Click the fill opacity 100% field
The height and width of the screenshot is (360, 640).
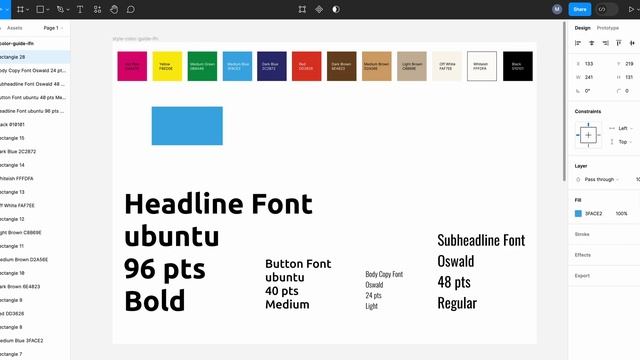point(621,213)
